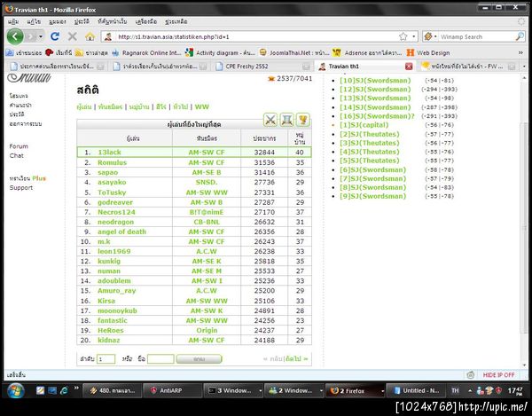532x416 pixels.
Task: Open the list all tabs dropdown
Action: click(x=524, y=67)
